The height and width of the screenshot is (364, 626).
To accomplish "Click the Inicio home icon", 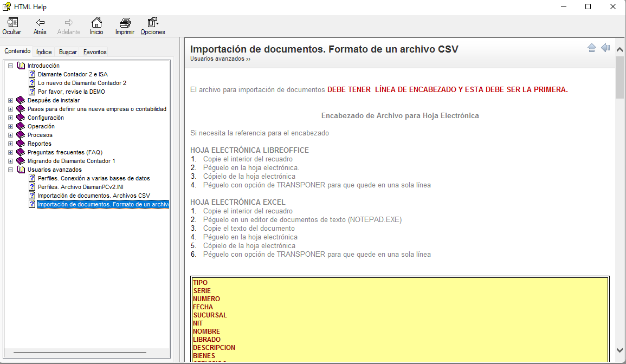I will click(x=96, y=23).
